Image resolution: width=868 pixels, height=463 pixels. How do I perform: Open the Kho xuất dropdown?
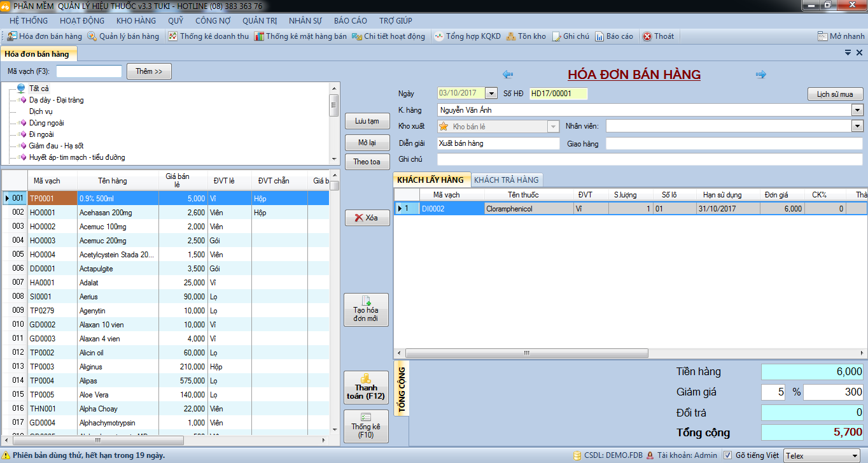tap(553, 127)
